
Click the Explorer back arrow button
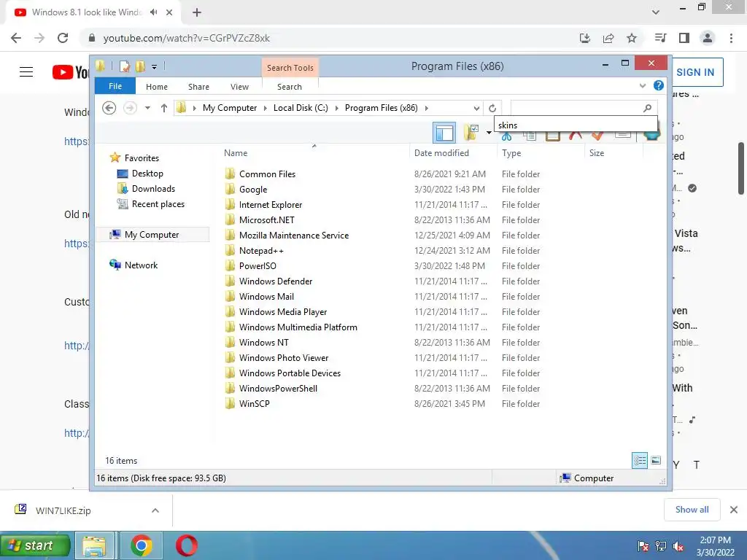pyautogui.click(x=109, y=108)
